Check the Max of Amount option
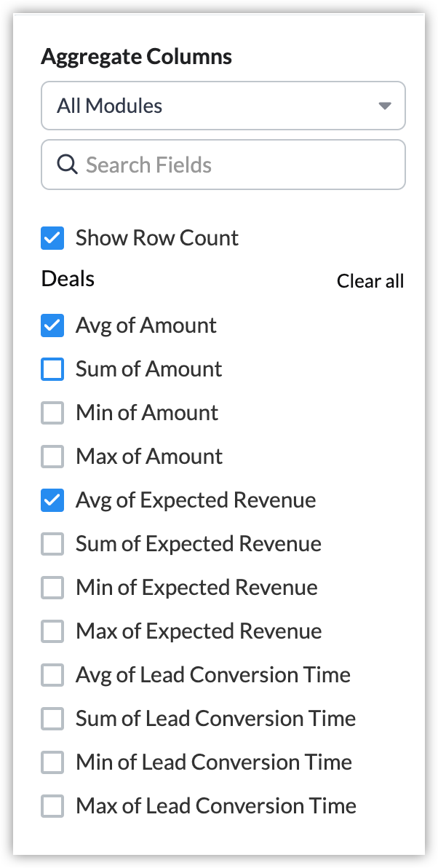Screen dimensions: 438x868 (x=52, y=457)
